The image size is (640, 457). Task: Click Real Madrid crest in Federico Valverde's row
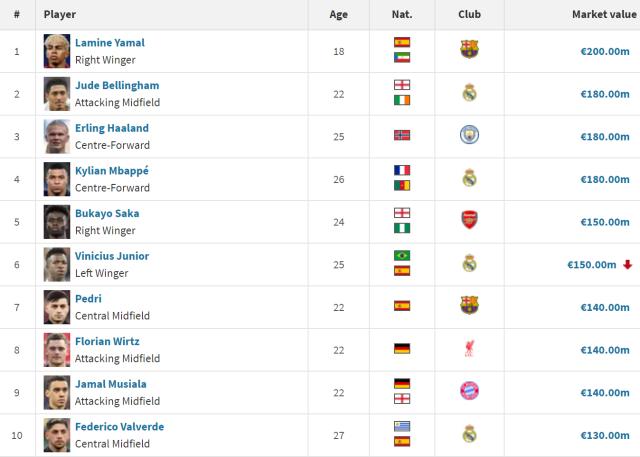click(469, 434)
